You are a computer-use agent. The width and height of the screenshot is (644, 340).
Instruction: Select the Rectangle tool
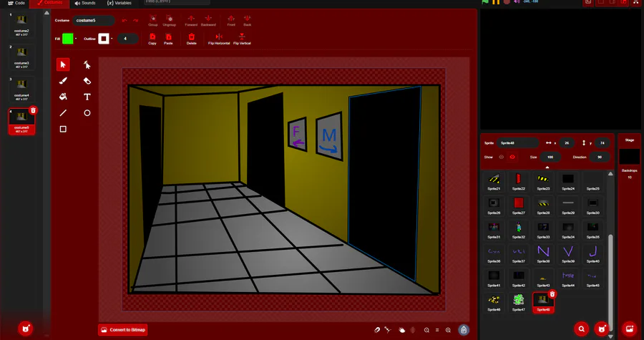pos(63,129)
